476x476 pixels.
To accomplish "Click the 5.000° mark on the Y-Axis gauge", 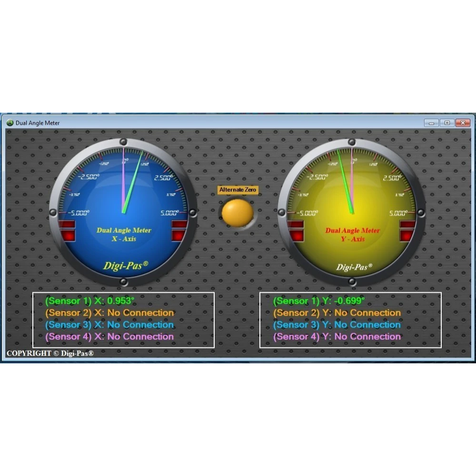I will tap(398, 213).
